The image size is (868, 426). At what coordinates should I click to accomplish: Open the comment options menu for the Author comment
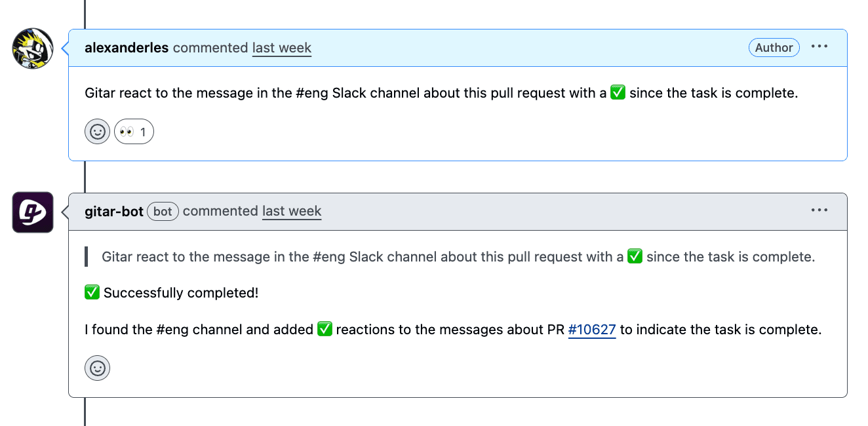[819, 47]
